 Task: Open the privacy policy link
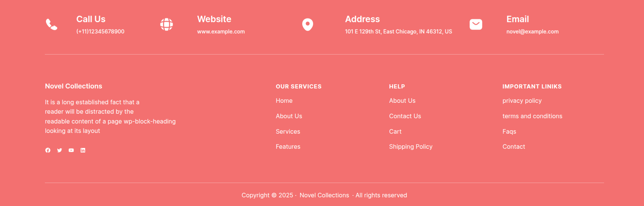(x=522, y=101)
